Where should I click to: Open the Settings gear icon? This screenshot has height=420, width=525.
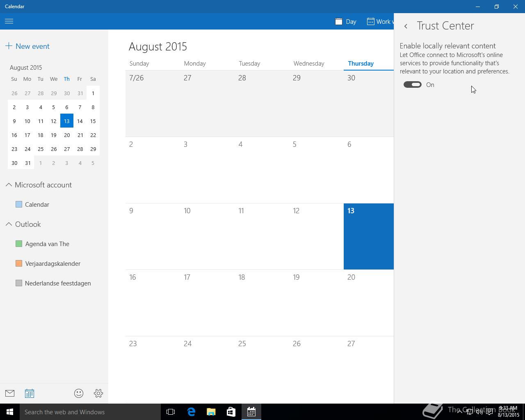coord(98,393)
